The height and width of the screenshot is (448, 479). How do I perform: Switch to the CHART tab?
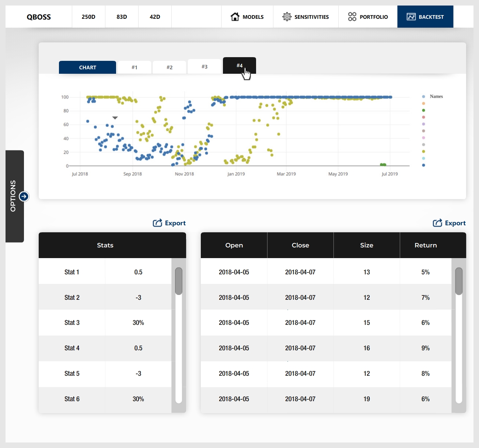87,67
